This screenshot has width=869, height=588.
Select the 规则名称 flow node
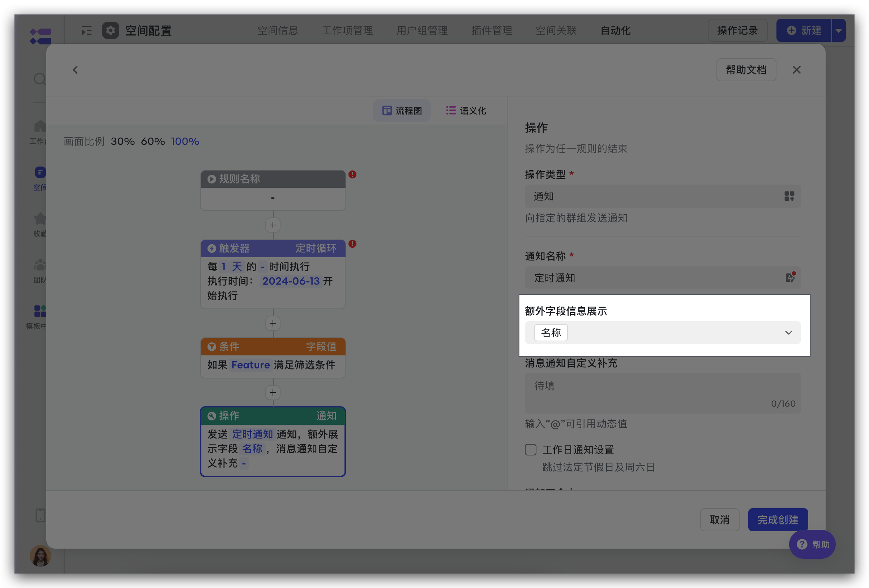pos(273,190)
